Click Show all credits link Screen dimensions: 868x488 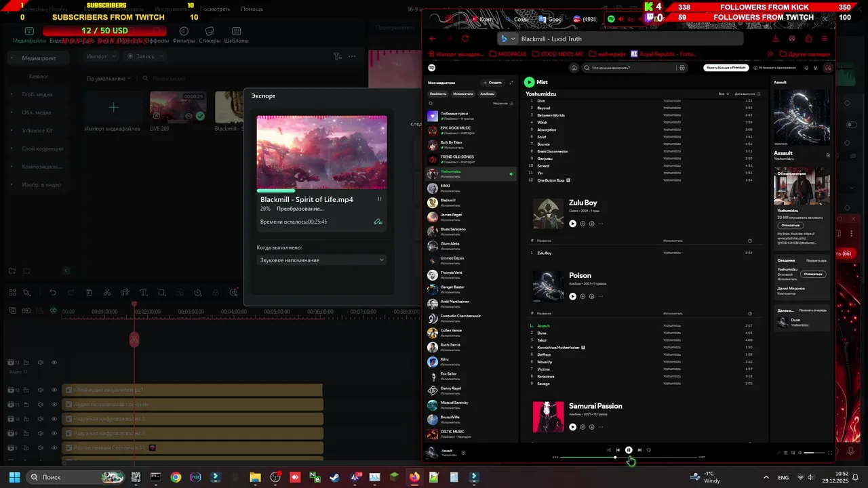(816, 260)
